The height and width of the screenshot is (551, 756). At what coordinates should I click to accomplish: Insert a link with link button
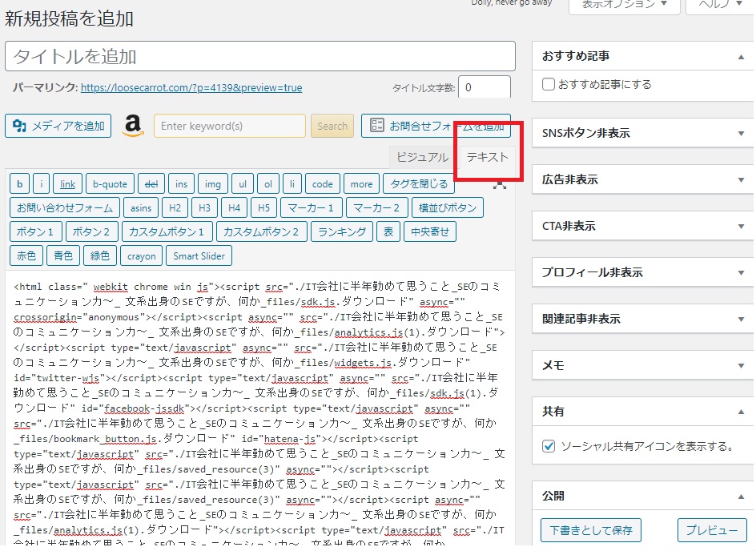click(x=67, y=183)
